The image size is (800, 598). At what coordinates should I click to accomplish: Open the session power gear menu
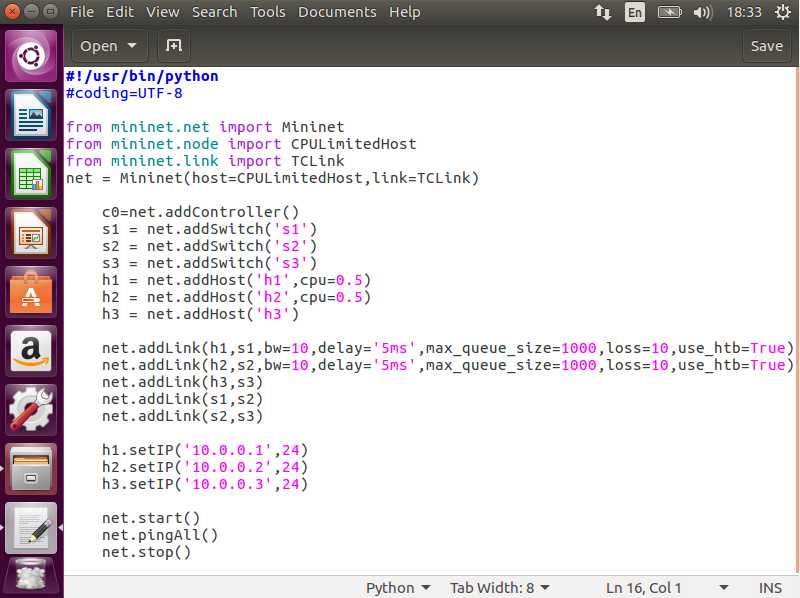click(x=783, y=12)
